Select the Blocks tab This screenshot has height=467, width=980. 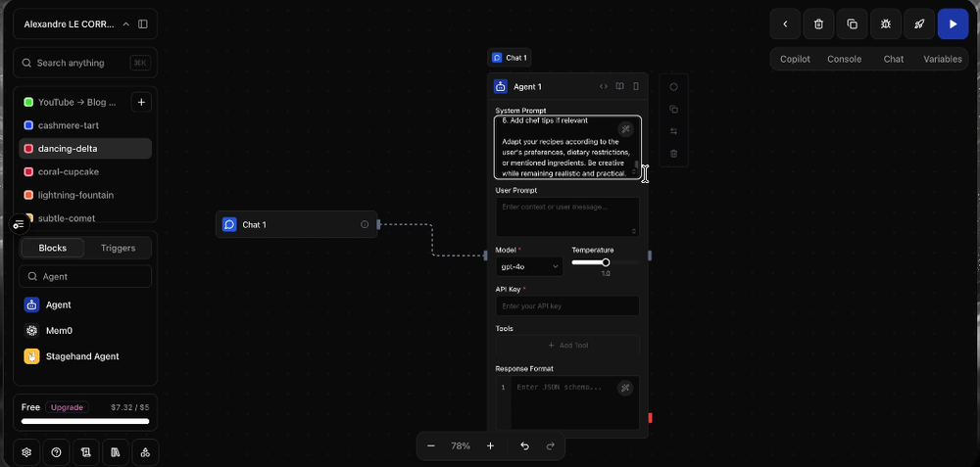[x=53, y=248]
